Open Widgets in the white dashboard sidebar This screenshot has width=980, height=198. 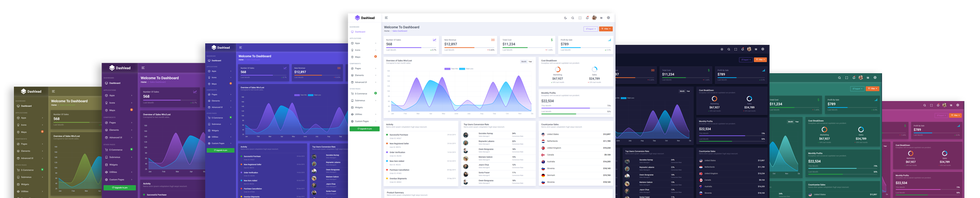364,107
